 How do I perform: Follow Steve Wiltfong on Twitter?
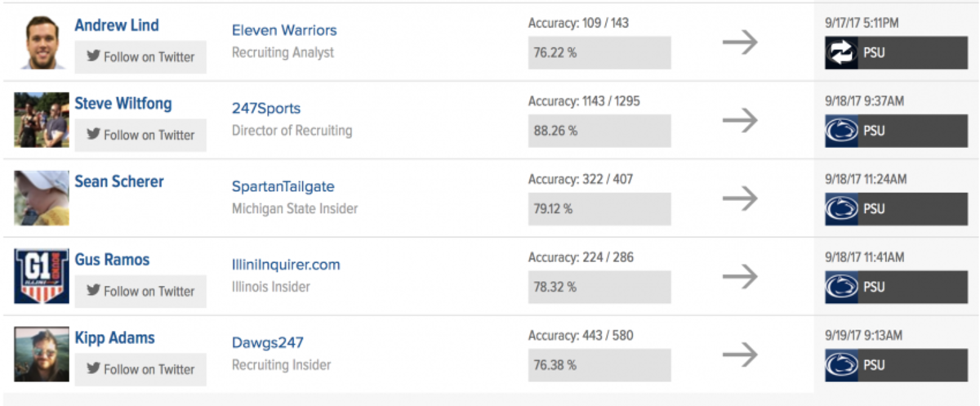click(140, 135)
